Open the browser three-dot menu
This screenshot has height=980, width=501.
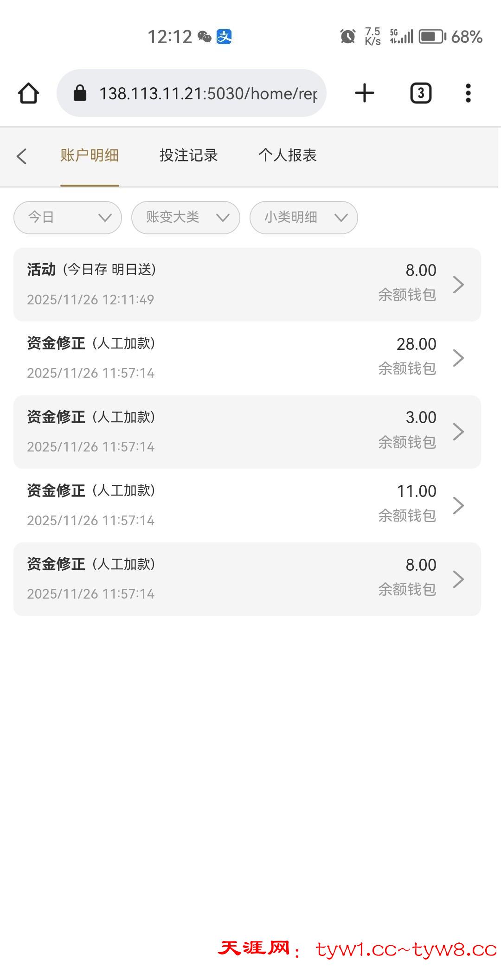pyautogui.click(x=468, y=93)
